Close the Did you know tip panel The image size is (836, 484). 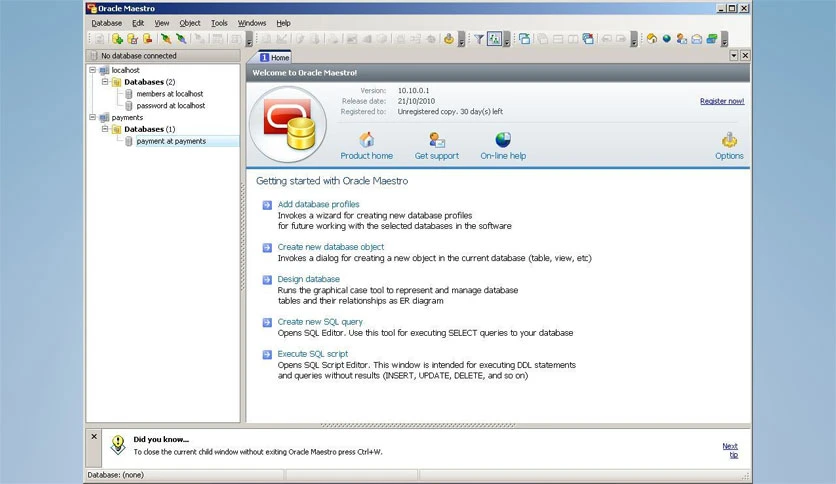(x=94, y=437)
